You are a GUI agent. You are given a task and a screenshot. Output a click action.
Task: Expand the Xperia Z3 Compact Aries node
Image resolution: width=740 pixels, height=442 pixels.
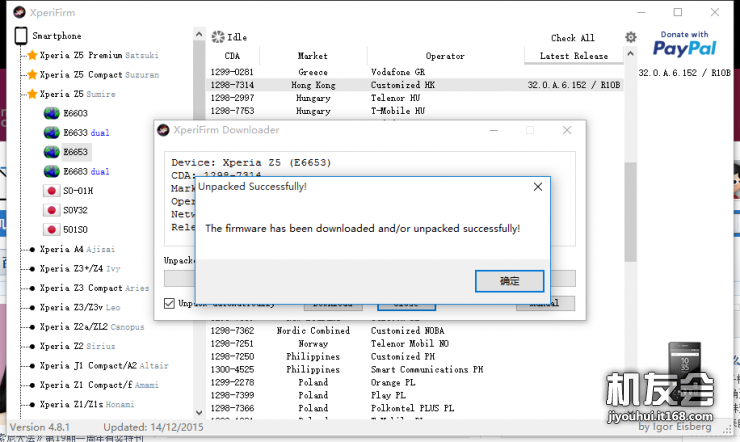pyautogui.click(x=32, y=288)
